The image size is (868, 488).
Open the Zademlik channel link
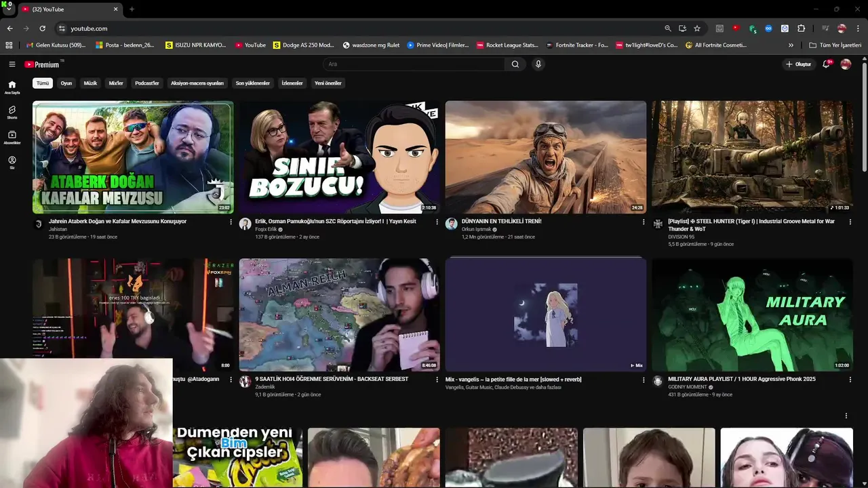click(265, 387)
